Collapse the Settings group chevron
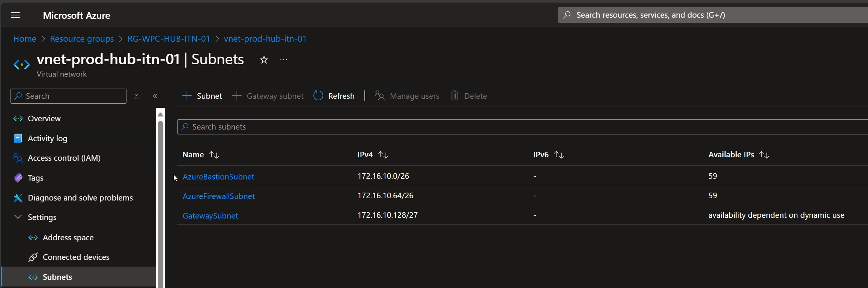The width and height of the screenshot is (868, 288). pyautogui.click(x=18, y=217)
